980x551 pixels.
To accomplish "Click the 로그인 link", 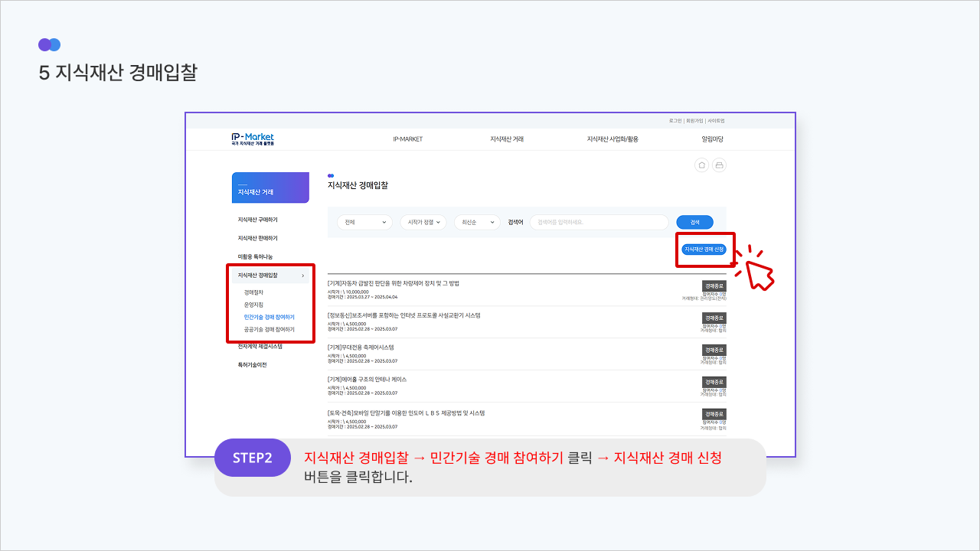I will [675, 121].
